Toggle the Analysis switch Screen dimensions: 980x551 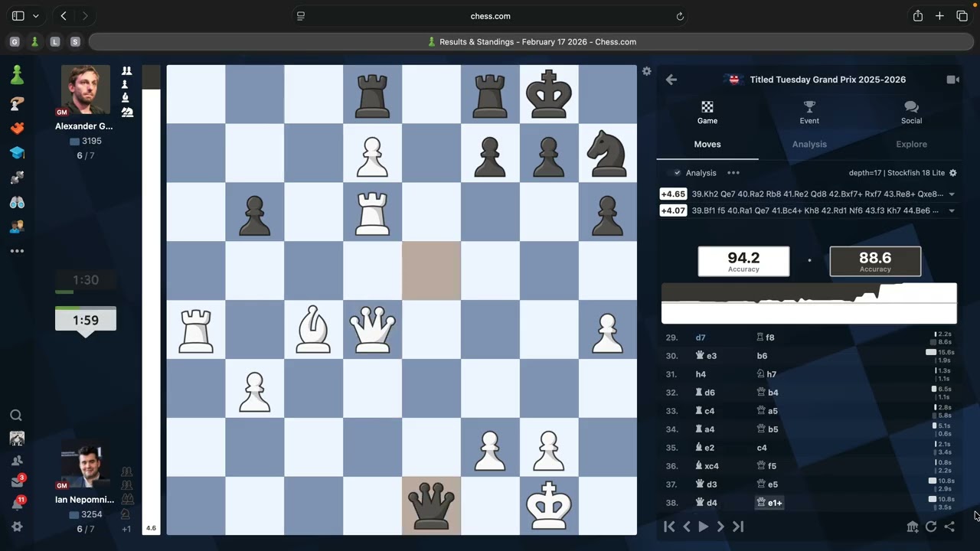tap(676, 173)
